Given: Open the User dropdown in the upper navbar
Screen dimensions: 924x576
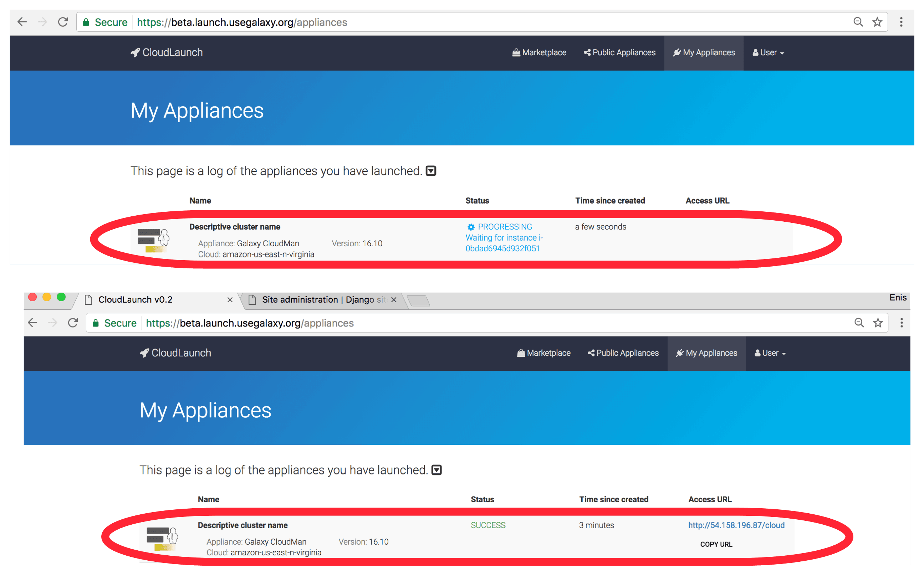Looking at the screenshot, I should click(768, 52).
